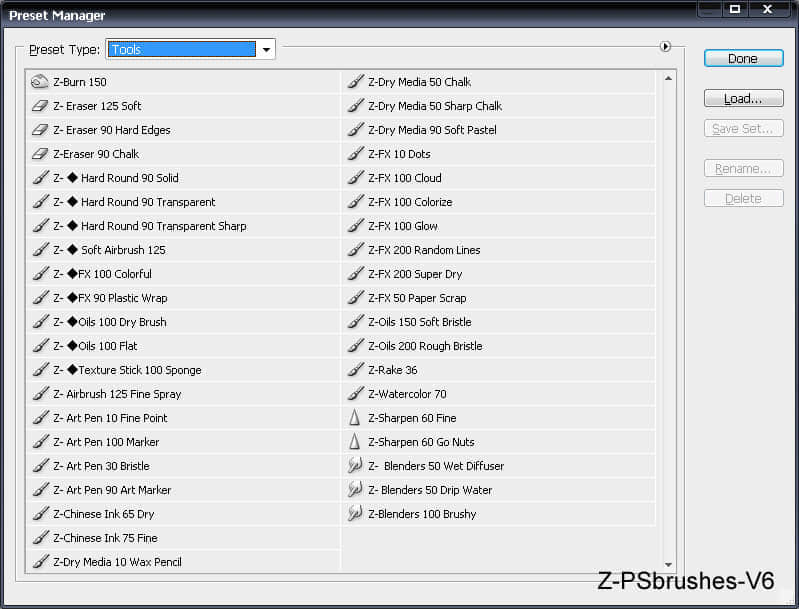Click eraser icon beside Z- Eraser 90 Hard Edges
799x609 pixels.
coord(40,129)
